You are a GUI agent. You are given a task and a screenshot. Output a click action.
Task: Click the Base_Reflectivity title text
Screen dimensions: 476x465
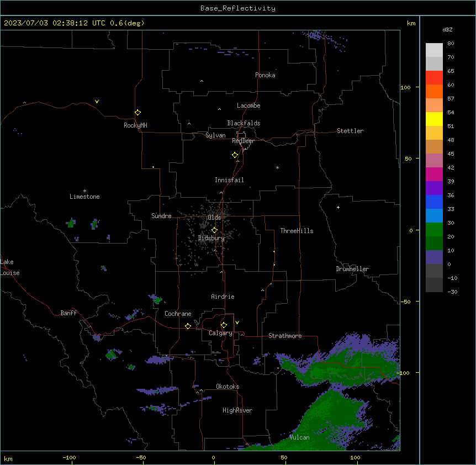238,8
